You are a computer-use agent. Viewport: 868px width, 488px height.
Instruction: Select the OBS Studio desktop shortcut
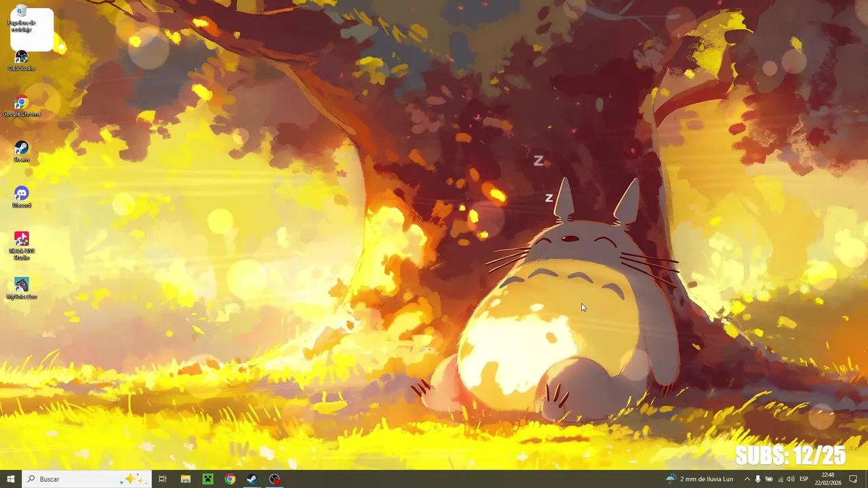coord(22,61)
